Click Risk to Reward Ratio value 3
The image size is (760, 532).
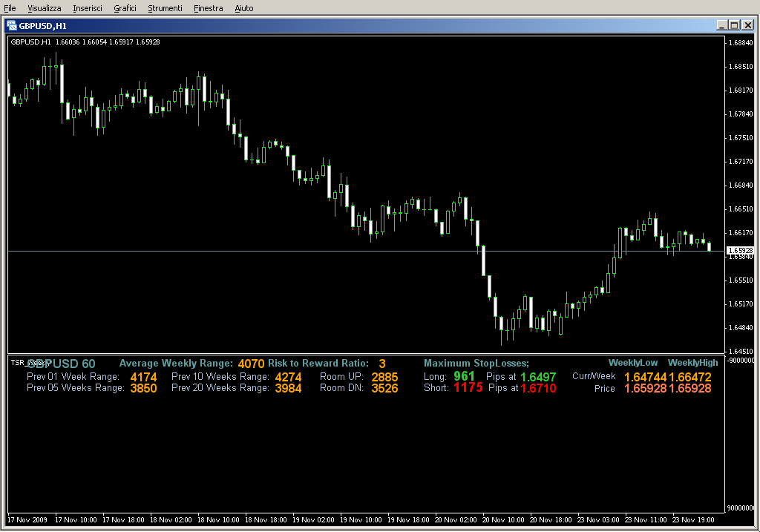[x=382, y=364]
